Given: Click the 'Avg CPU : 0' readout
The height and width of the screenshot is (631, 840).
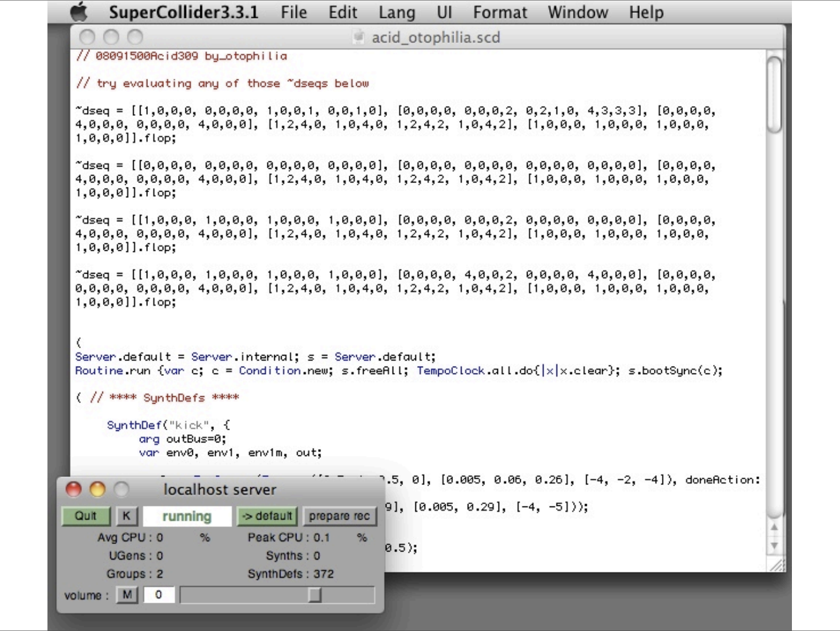Looking at the screenshot, I should (x=130, y=537).
